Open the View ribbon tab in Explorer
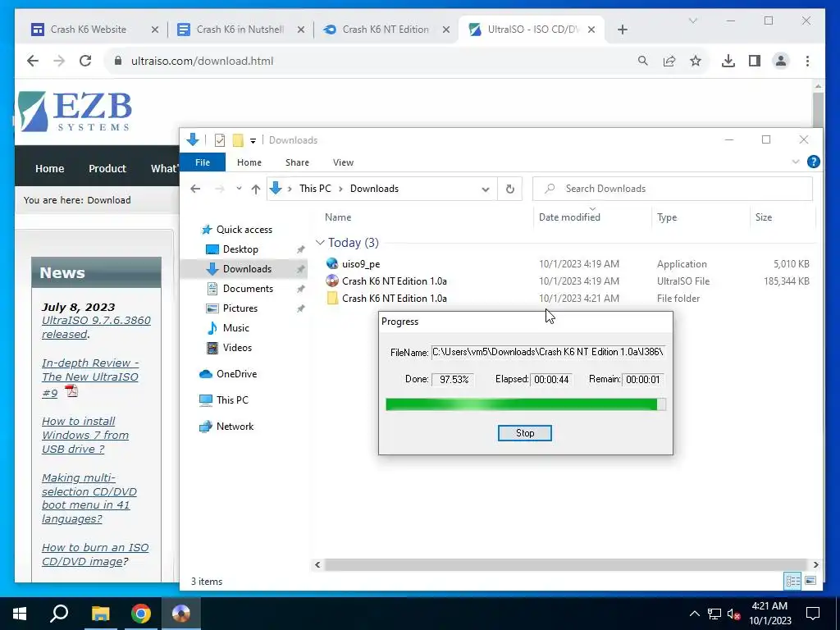The height and width of the screenshot is (630, 840). click(x=343, y=162)
